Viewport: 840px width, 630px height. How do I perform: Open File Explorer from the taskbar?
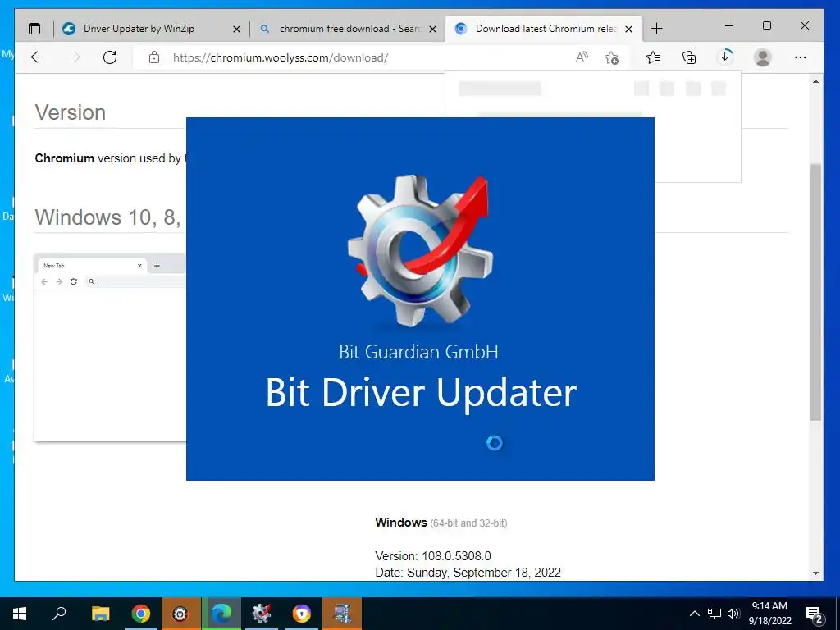tap(100, 614)
